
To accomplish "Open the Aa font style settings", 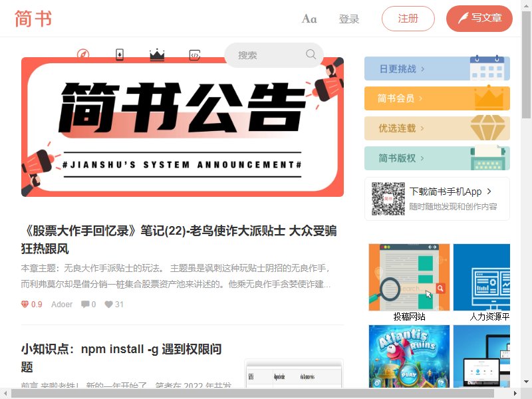I will tap(309, 19).
